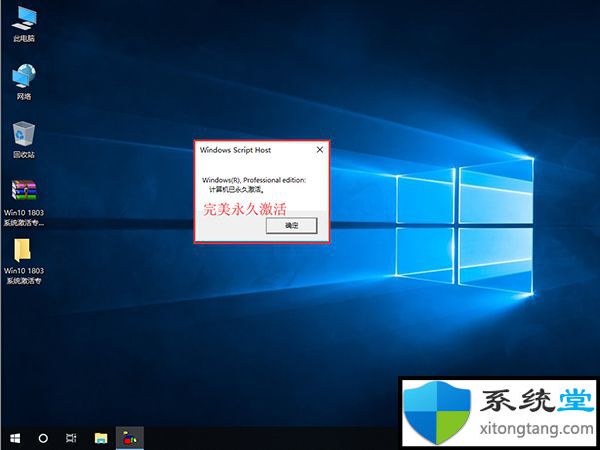
Task: Click the running activation script taskbar icon
Action: click(x=130, y=438)
